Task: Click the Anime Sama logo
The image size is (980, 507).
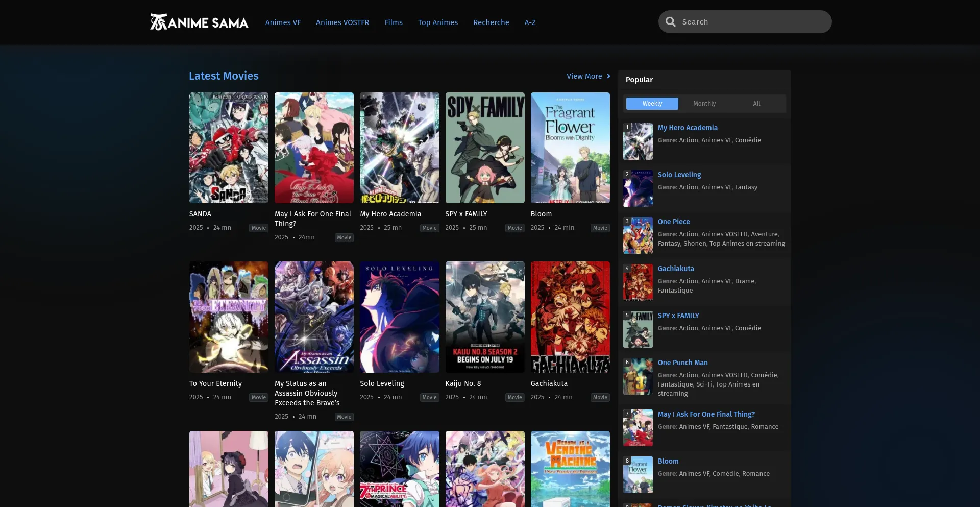Action: pos(199,22)
